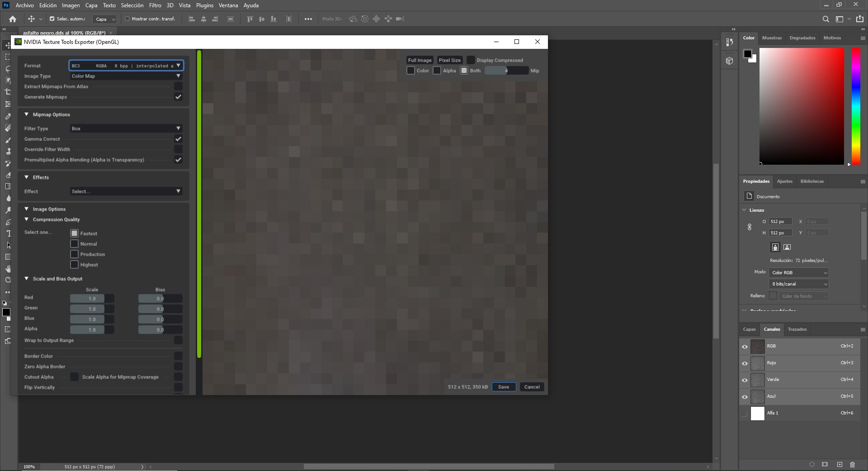Toggle the width-height link constraint icon
Viewport: 868px width, 471px height.
[x=749, y=227]
